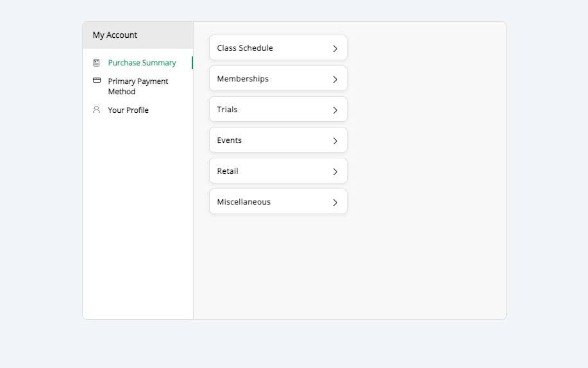Click the Primary Payment Method card icon

[x=97, y=80]
